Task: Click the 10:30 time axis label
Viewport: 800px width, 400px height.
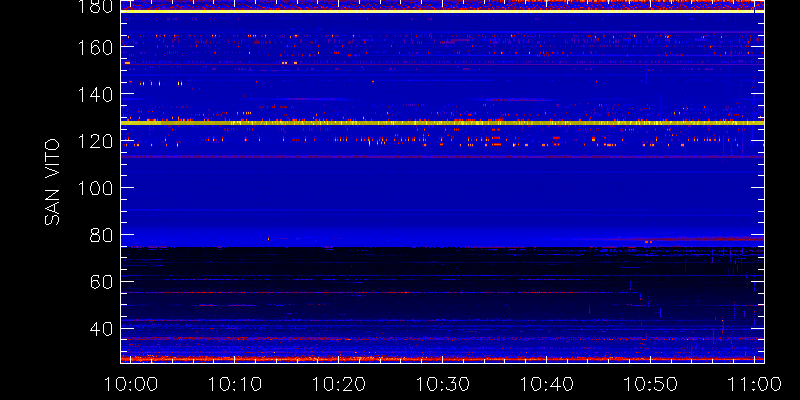Action: tap(442, 384)
